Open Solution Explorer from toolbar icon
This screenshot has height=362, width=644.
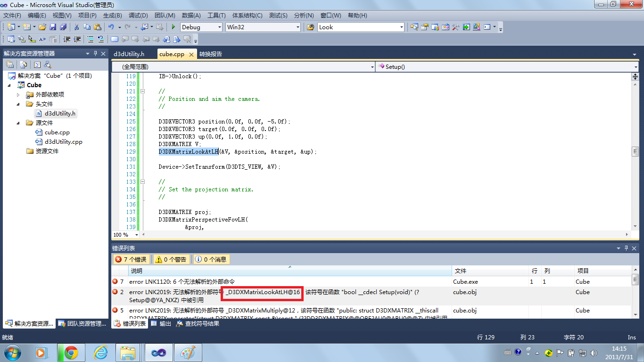(414, 27)
